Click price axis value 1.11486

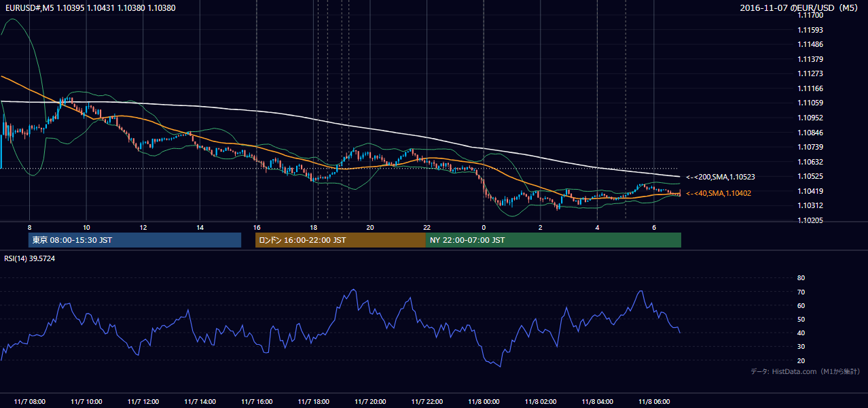[811, 44]
